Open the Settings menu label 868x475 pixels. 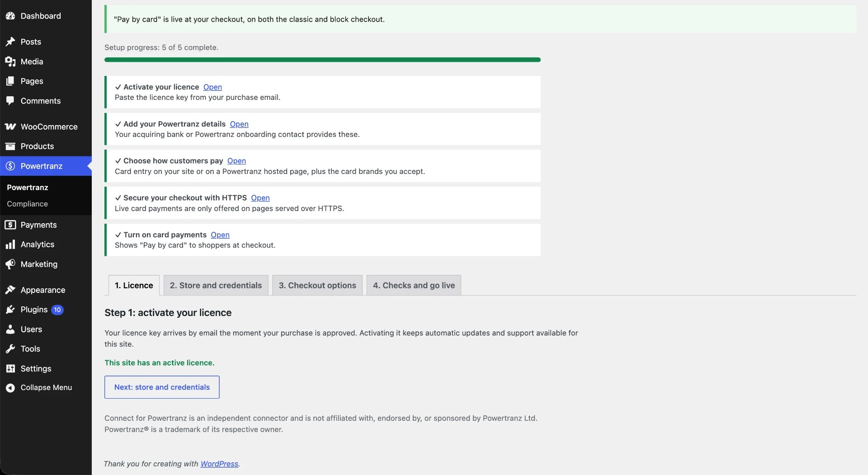pyautogui.click(x=36, y=368)
